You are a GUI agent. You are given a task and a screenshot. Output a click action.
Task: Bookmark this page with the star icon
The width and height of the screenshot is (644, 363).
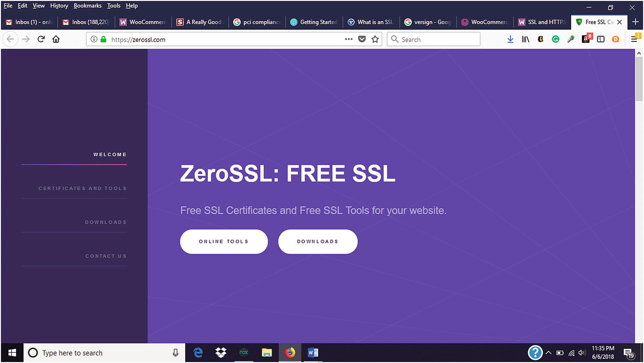pyautogui.click(x=375, y=39)
